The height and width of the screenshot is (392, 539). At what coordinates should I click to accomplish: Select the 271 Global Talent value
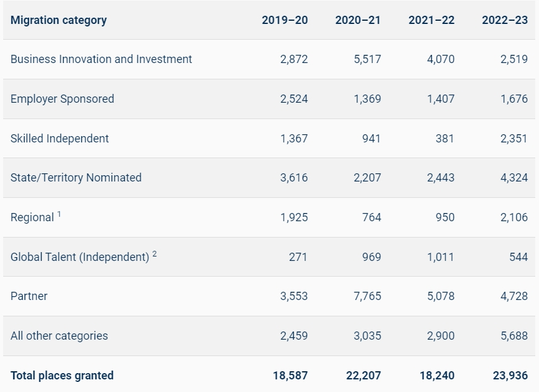click(x=298, y=257)
